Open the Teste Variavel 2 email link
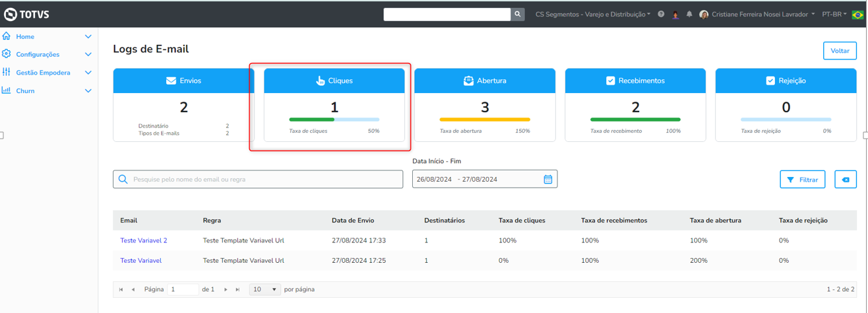Screen dimensions: 868x313 (144, 240)
